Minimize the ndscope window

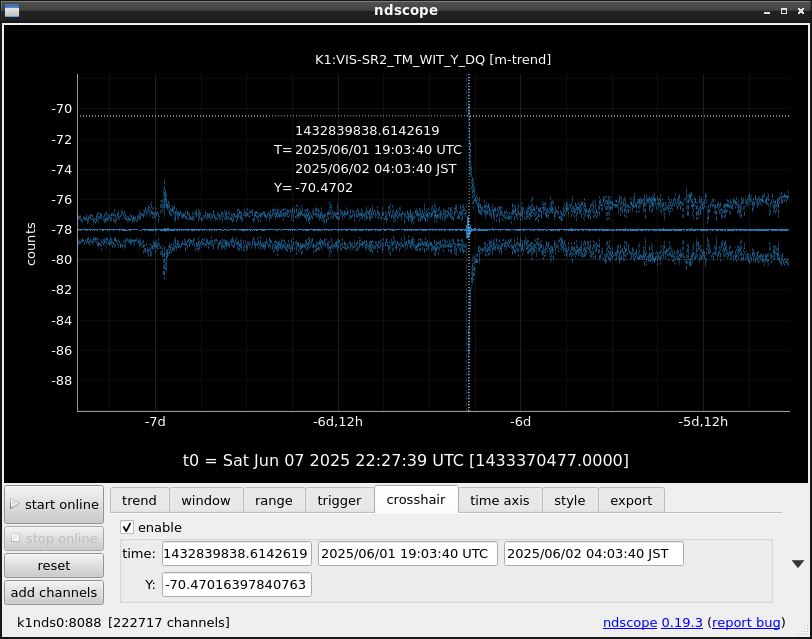point(767,11)
